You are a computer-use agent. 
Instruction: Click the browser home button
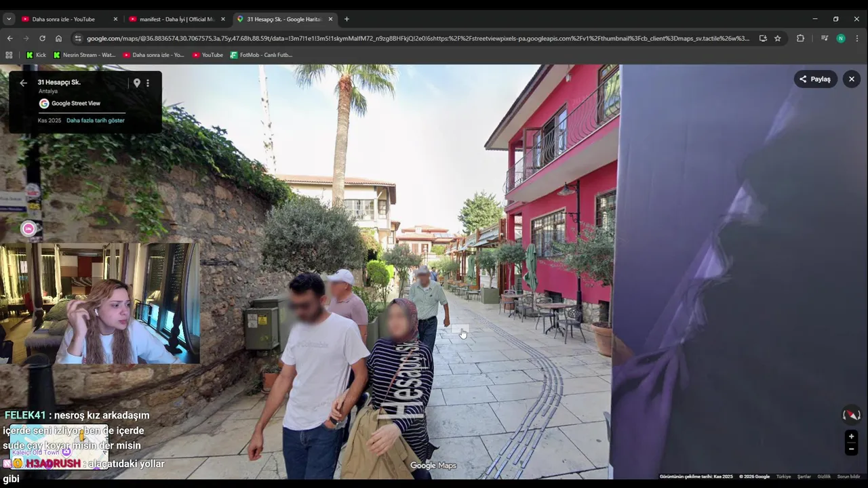[58, 39]
